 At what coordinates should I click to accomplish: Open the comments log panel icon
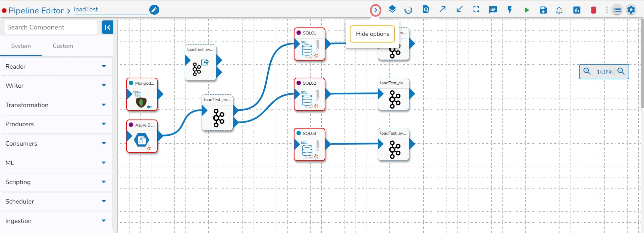pos(493,10)
